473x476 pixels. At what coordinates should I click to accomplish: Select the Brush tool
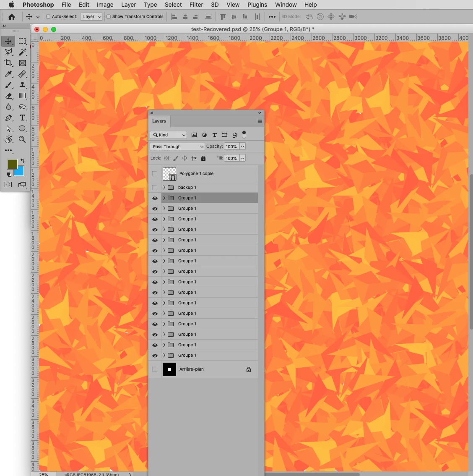(x=8, y=85)
